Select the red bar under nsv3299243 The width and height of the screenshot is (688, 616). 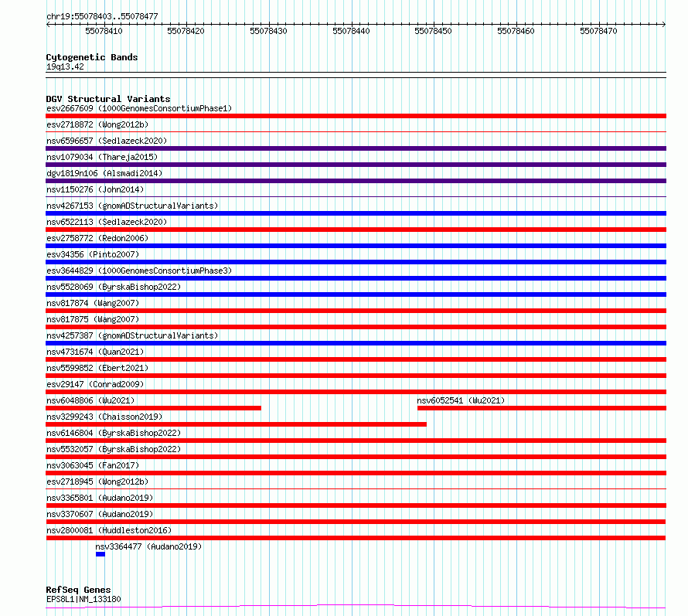pos(236,424)
